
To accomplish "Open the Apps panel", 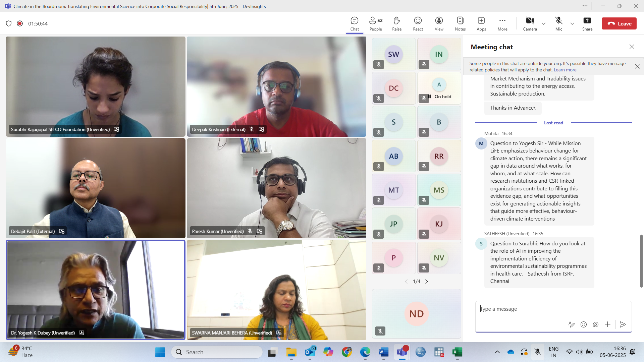I will click(481, 23).
